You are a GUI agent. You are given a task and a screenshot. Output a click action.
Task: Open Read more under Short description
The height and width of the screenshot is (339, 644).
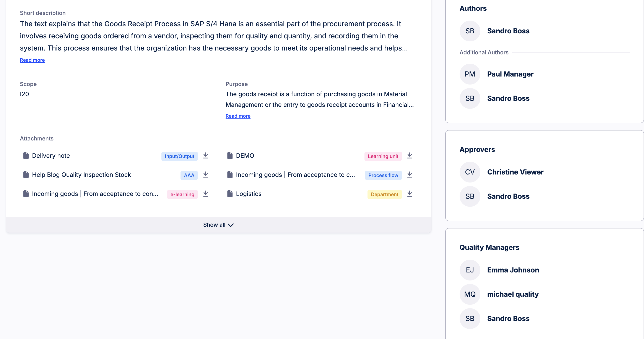pyautogui.click(x=32, y=60)
